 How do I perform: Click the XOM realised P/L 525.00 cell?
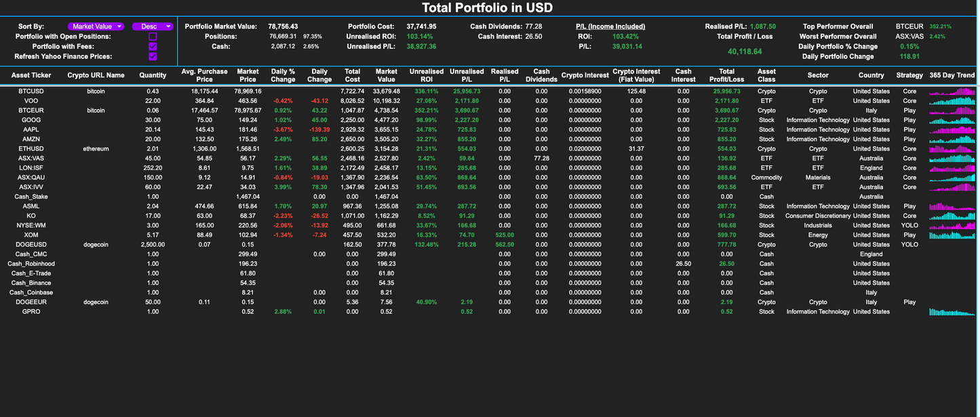coord(505,235)
